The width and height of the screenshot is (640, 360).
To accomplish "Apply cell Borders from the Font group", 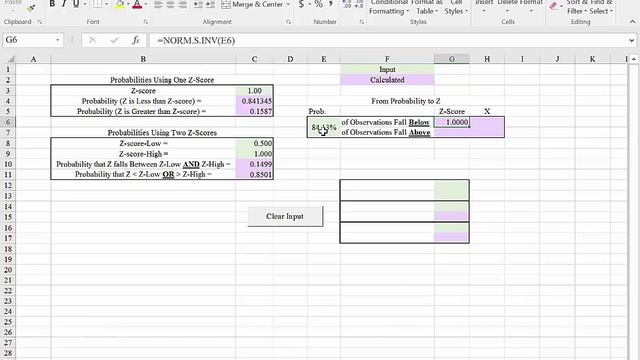I will coord(97,4).
